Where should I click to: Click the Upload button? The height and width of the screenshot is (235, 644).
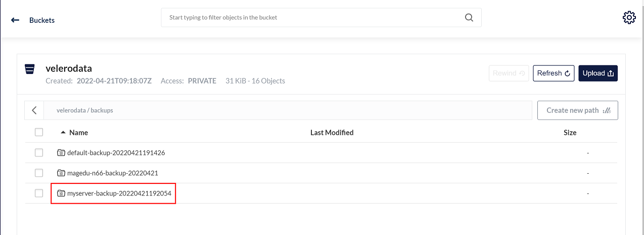click(598, 73)
